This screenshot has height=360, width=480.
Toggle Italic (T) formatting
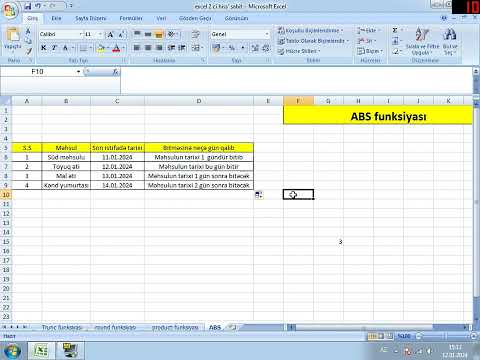coord(54,48)
